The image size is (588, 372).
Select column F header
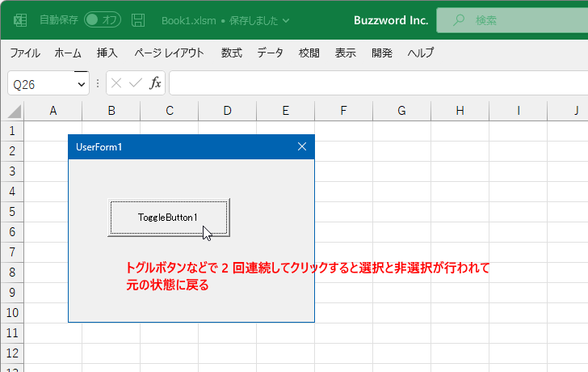[x=343, y=111]
